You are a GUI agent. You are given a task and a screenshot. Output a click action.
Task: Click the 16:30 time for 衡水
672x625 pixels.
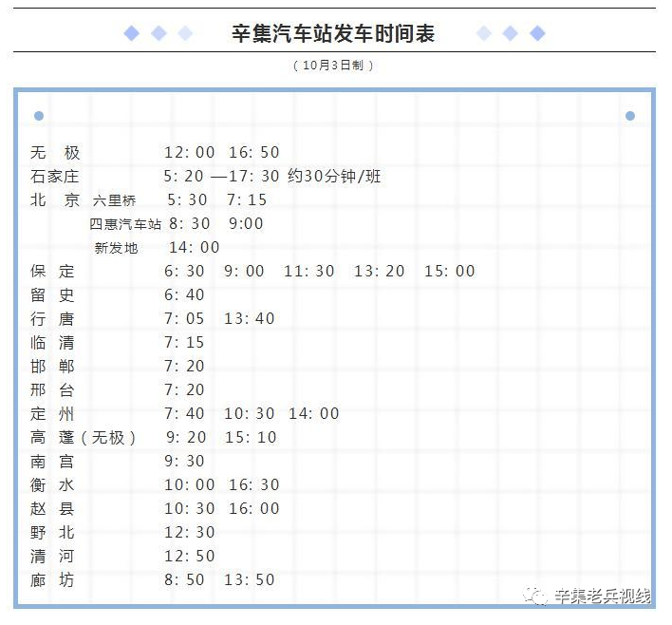coord(253,485)
